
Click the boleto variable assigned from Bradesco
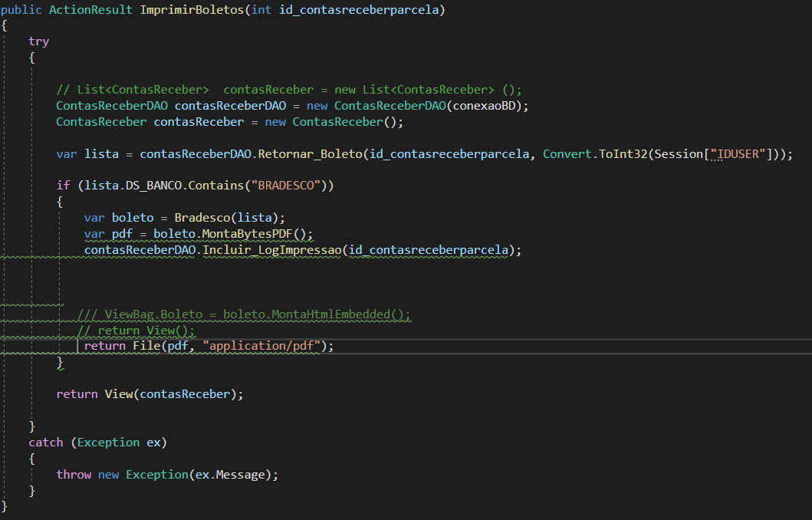coord(133,217)
